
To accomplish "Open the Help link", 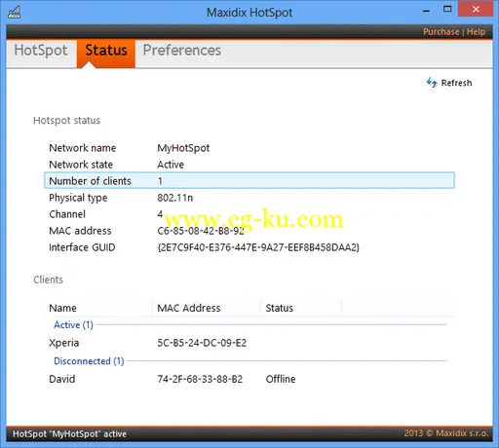I will point(476,32).
